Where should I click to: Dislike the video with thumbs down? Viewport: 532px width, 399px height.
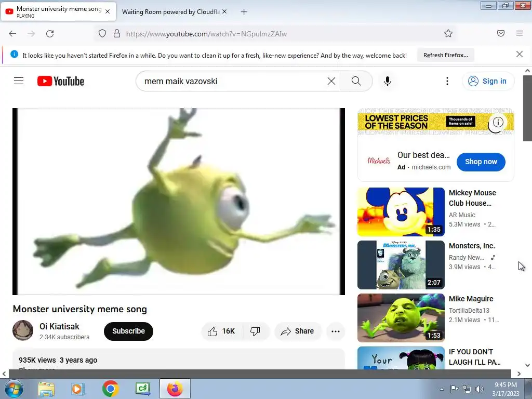coord(255,331)
